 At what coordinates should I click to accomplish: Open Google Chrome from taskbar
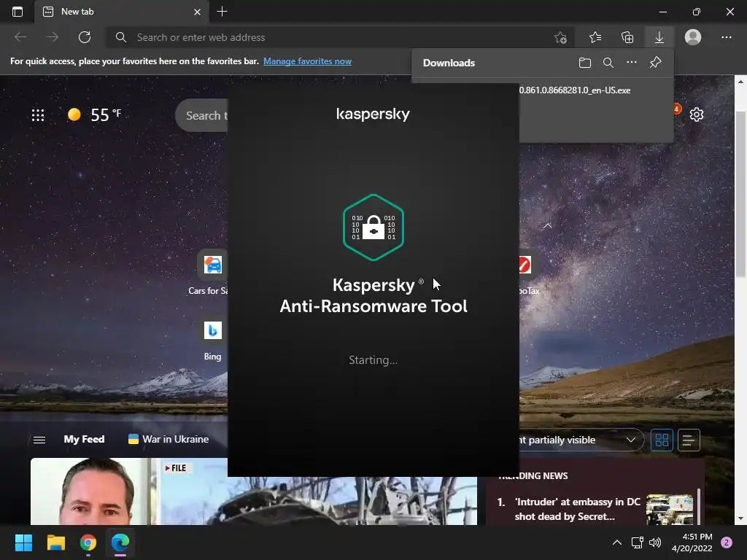[88, 542]
